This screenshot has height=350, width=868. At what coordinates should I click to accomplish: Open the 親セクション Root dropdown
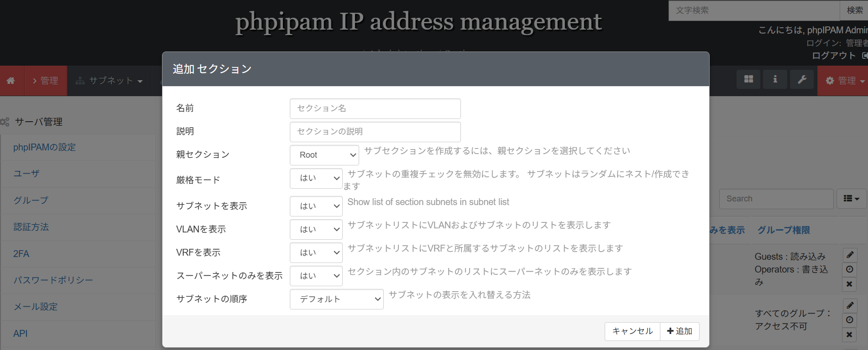pos(324,155)
